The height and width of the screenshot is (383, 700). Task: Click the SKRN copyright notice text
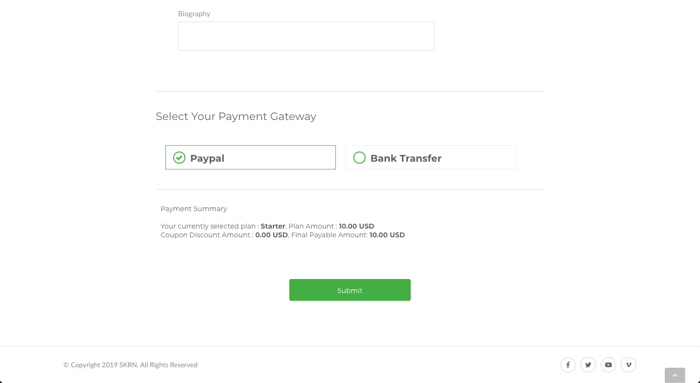[x=130, y=365]
